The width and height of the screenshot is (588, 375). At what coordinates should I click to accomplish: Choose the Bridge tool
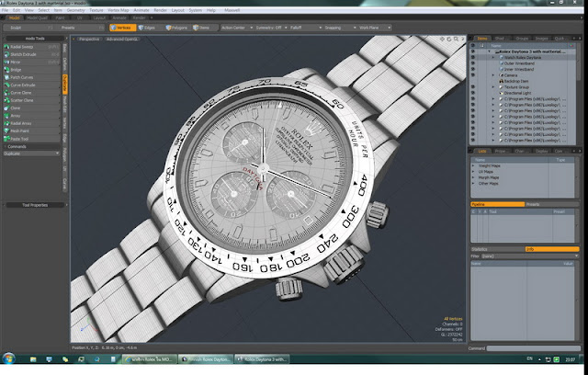click(32, 70)
